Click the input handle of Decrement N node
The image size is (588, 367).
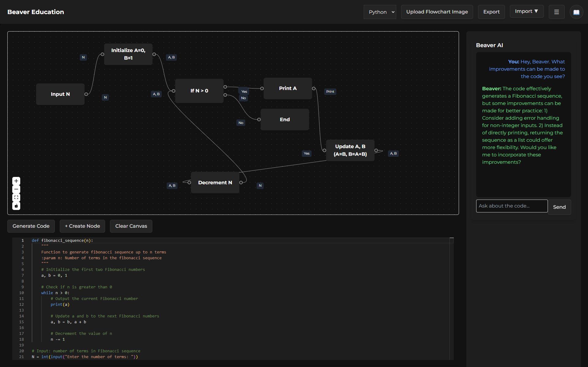pyautogui.click(x=189, y=183)
